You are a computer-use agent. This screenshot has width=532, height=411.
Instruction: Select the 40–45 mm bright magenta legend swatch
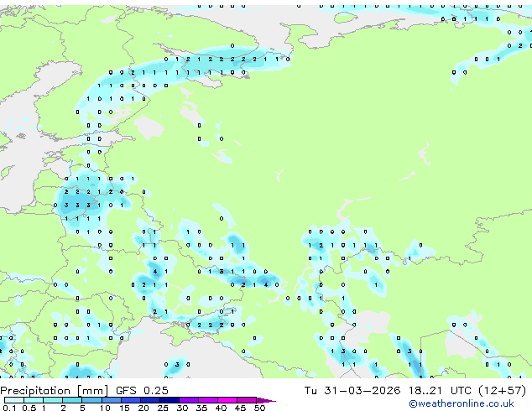(x=227, y=400)
